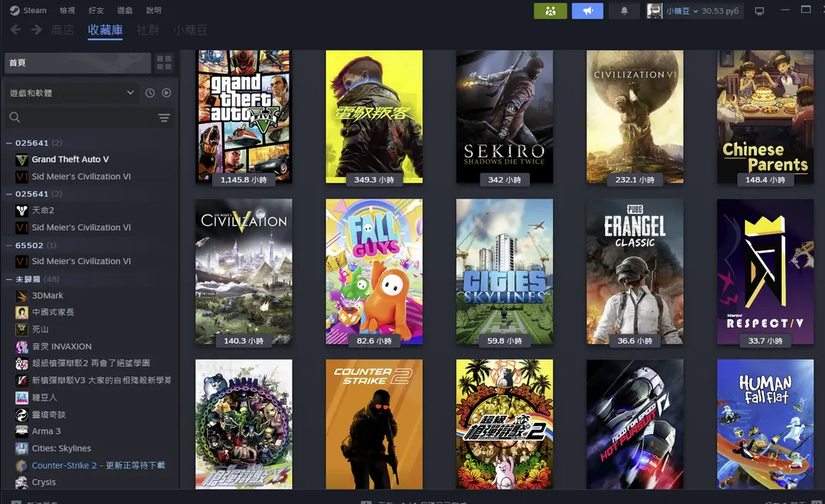Open the Fall Guys cover
The height and width of the screenshot is (504, 825).
(374, 271)
